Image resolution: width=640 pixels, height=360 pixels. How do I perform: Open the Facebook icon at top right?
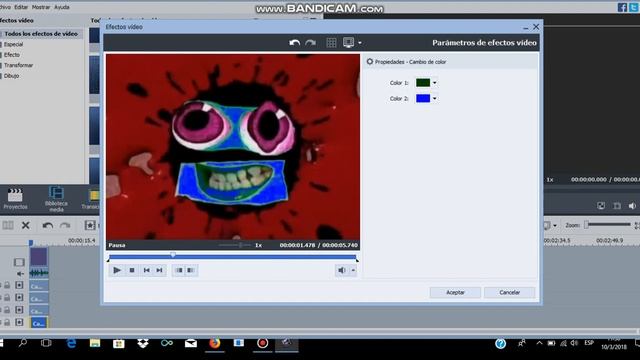tap(622, 7)
